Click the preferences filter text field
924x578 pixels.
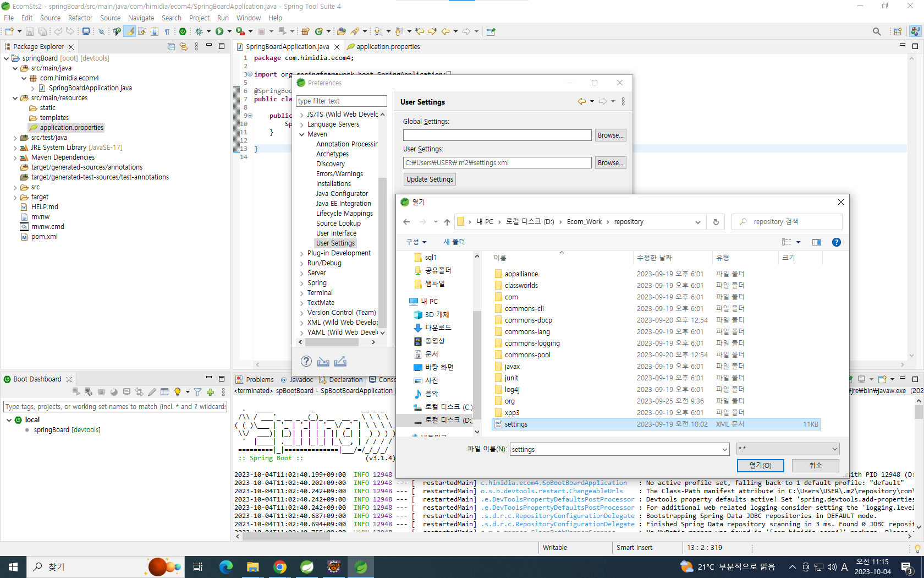(x=342, y=101)
